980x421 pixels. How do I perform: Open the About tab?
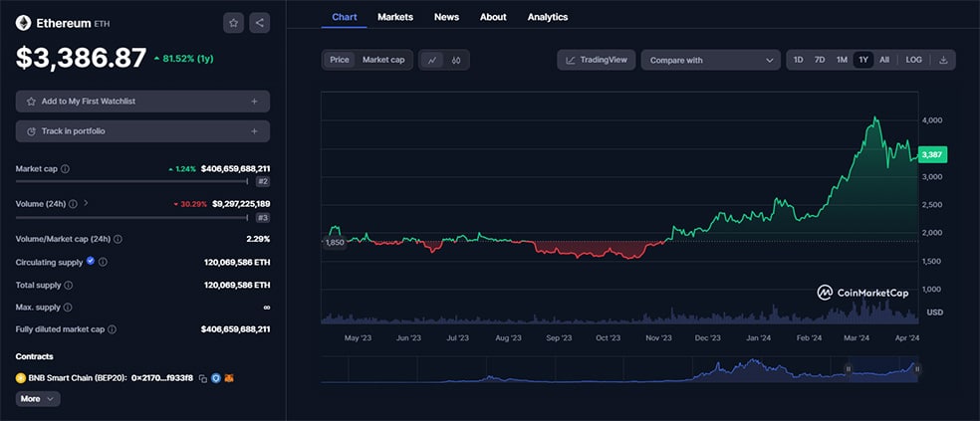point(493,17)
